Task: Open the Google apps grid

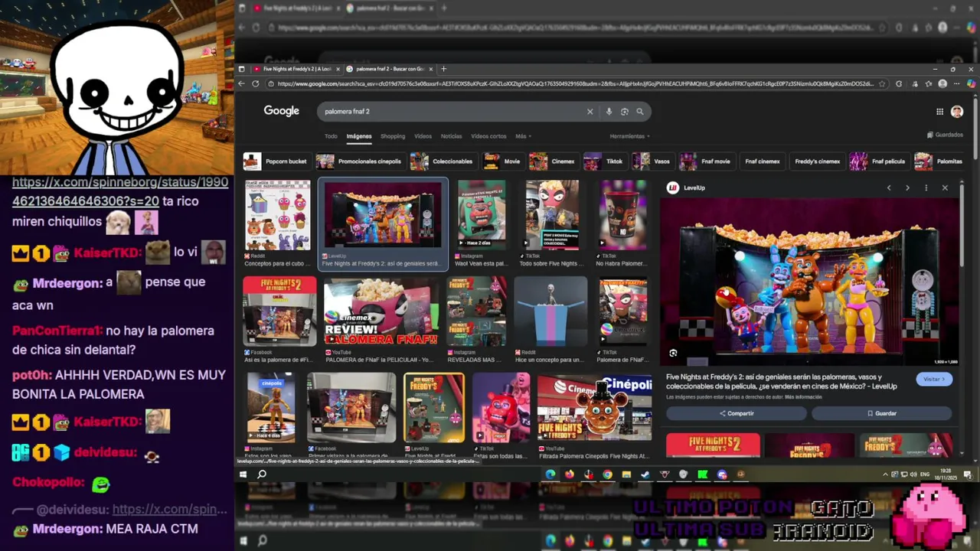Action: (x=939, y=112)
